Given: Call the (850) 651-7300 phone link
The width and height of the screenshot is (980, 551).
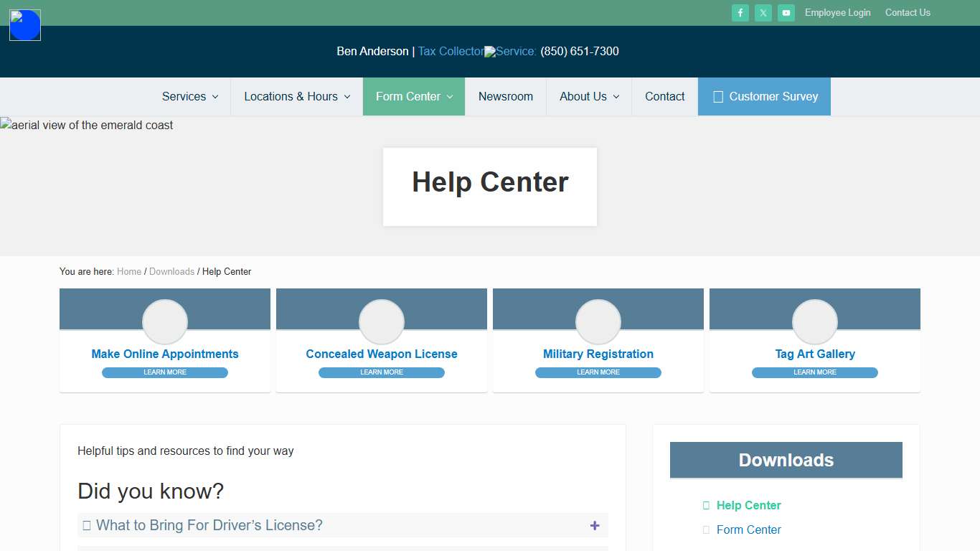Looking at the screenshot, I should [580, 51].
